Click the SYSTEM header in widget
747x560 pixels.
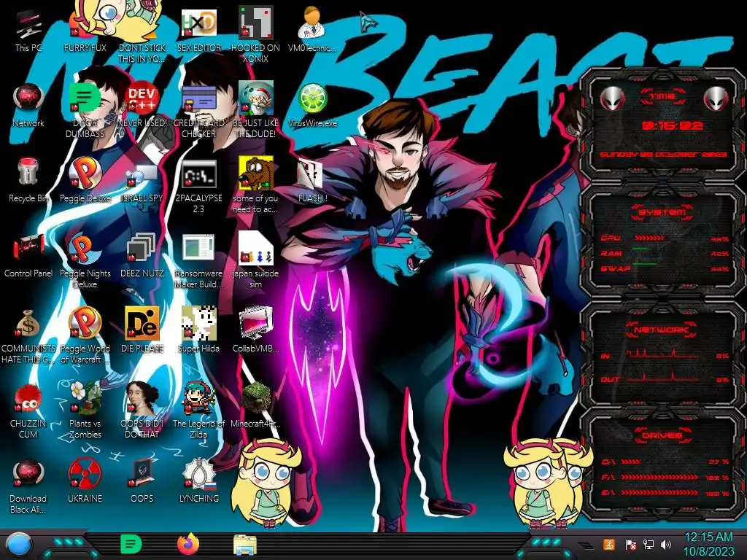662,212
